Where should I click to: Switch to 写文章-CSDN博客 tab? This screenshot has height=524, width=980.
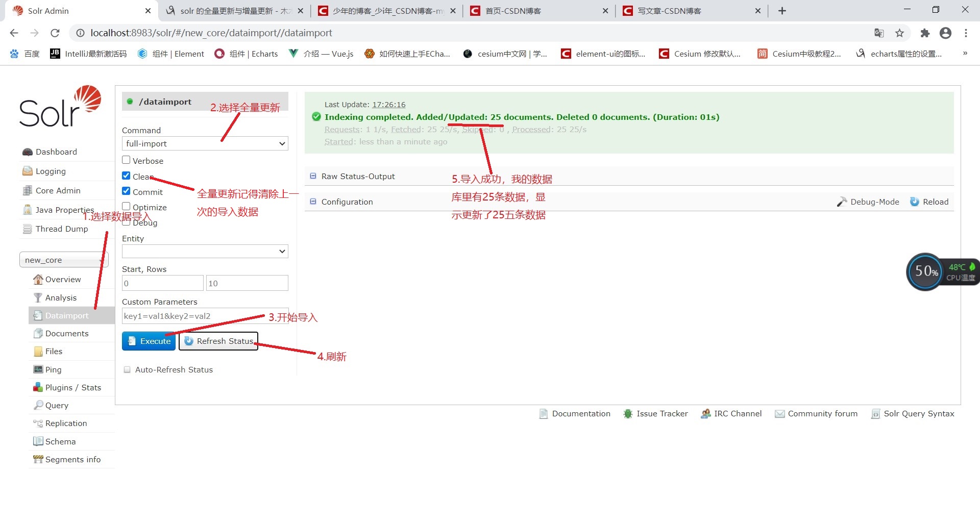click(x=691, y=11)
